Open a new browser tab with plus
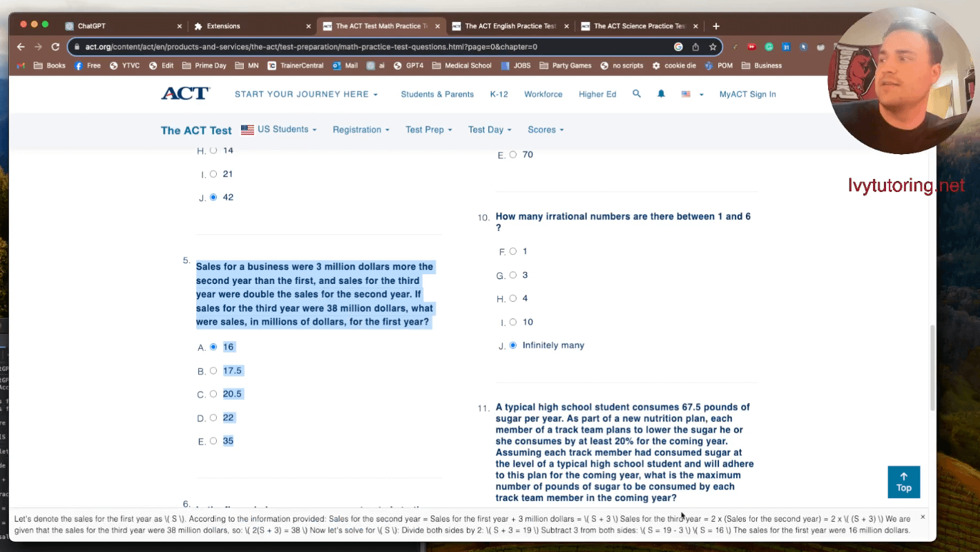 tap(716, 26)
